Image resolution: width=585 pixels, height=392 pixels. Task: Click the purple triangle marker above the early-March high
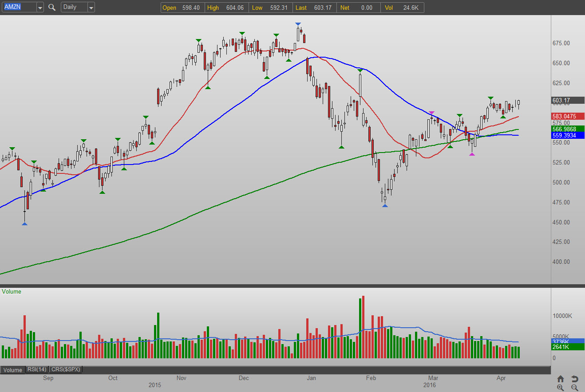point(432,113)
